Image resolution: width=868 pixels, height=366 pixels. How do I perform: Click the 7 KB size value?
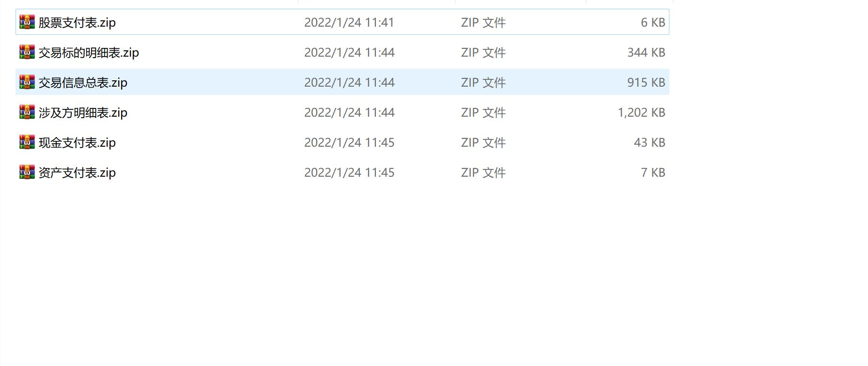(x=653, y=172)
